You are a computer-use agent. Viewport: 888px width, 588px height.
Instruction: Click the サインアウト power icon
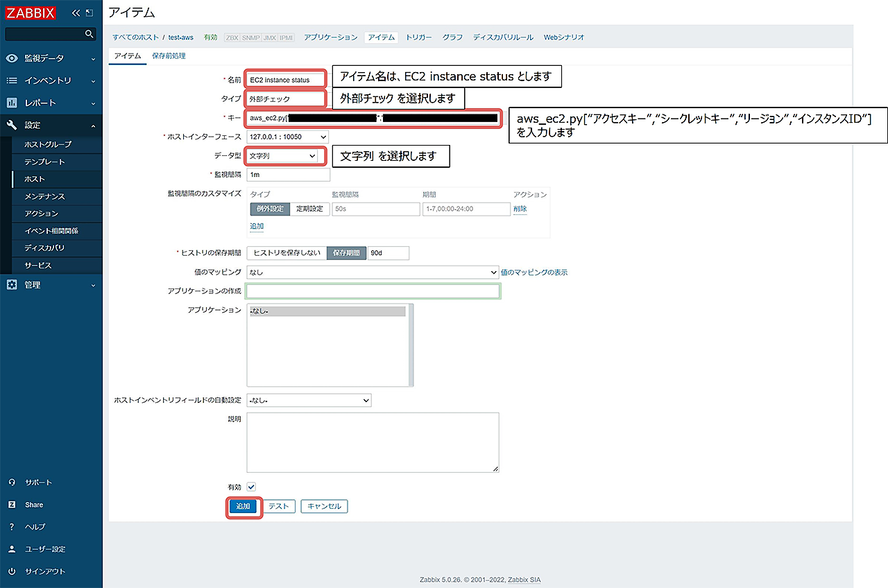click(12, 571)
